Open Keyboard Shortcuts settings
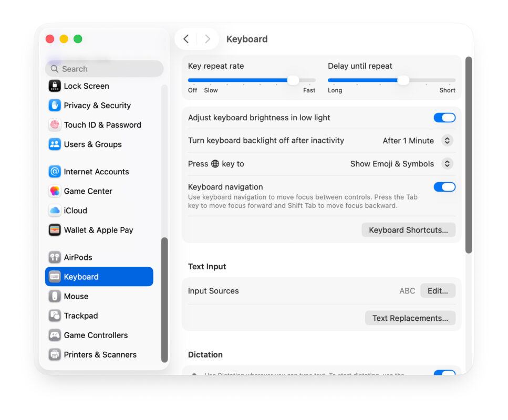The height and width of the screenshot is (420, 508). coord(408,229)
